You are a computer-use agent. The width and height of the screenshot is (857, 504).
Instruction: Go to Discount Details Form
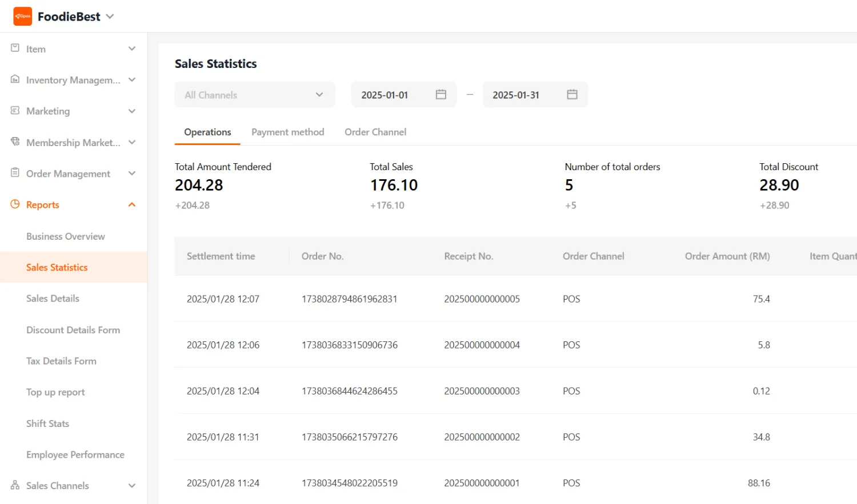click(x=73, y=330)
